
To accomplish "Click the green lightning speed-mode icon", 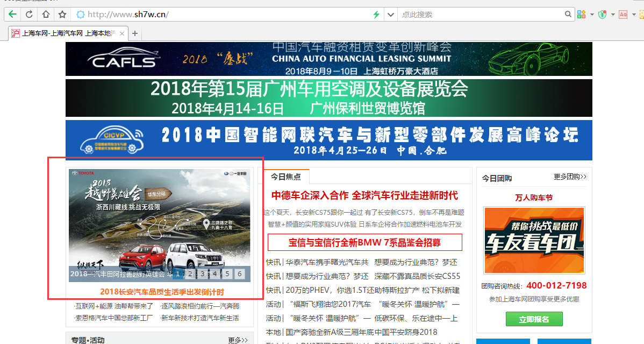I will (376, 15).
